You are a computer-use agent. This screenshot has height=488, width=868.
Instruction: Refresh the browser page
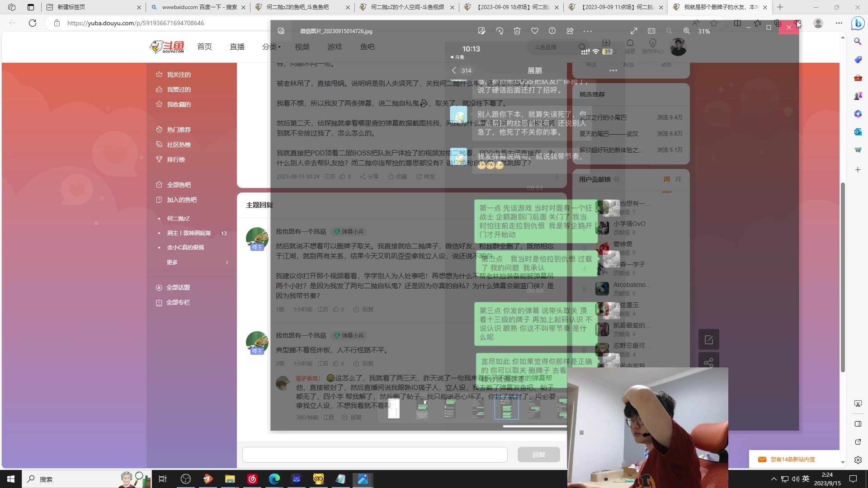[x=33, y=23]
